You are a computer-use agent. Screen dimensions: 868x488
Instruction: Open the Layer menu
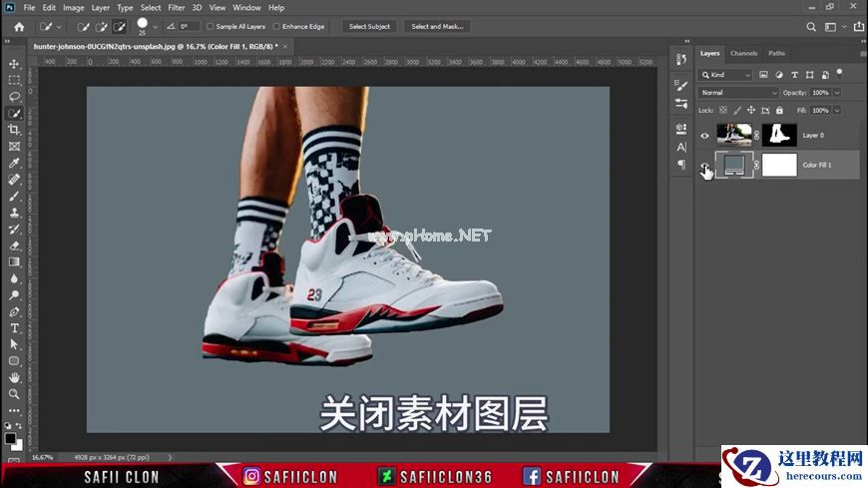click(100, 8)
